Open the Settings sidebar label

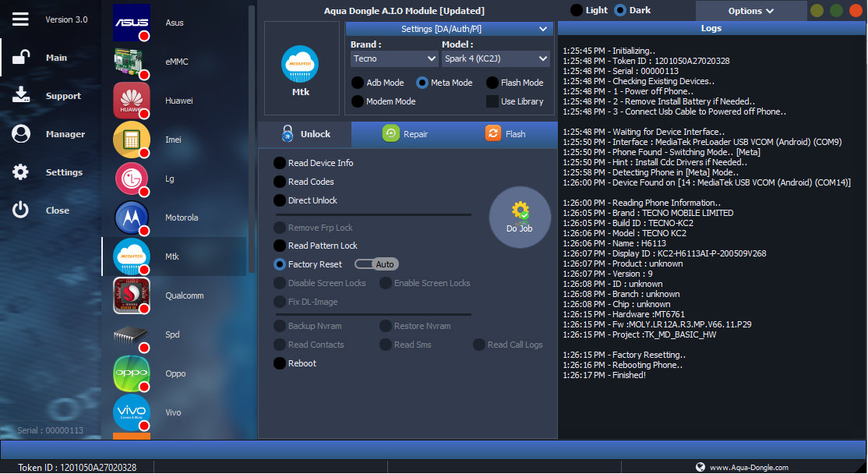coord(64,172)
